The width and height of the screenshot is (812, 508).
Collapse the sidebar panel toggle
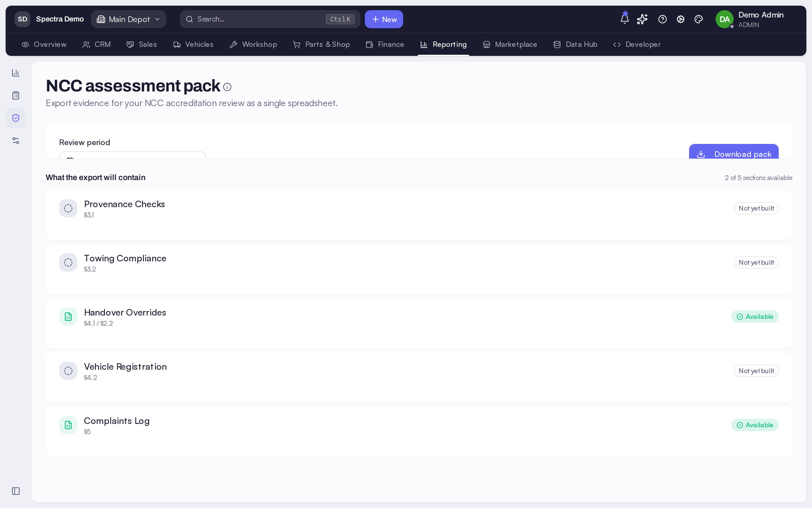click(16, 491)
